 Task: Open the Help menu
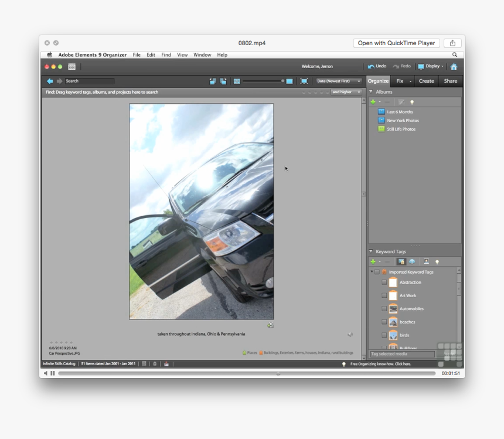coord(222,55)
